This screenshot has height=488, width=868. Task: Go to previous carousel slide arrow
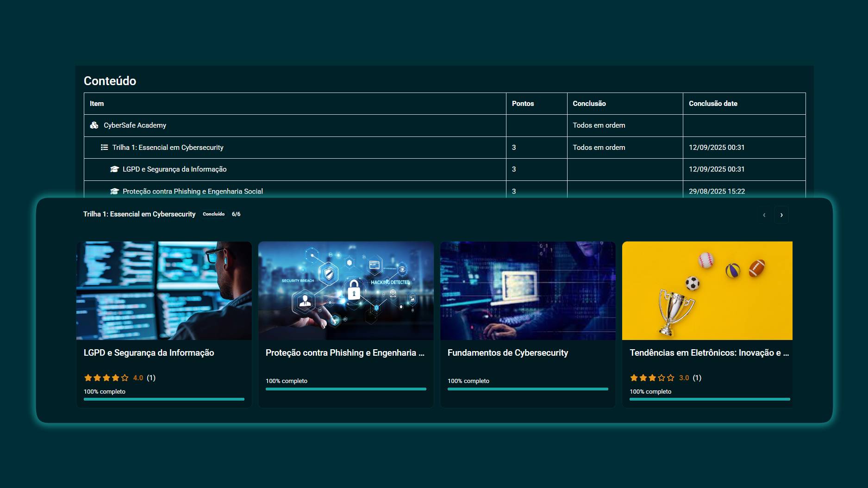click(x=764, y=215)
